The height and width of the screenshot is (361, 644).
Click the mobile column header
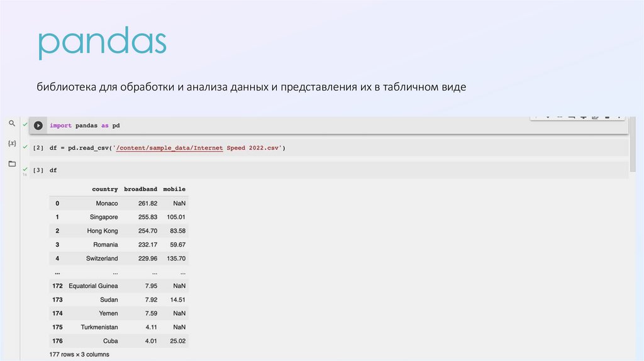[x=174, y=189]
